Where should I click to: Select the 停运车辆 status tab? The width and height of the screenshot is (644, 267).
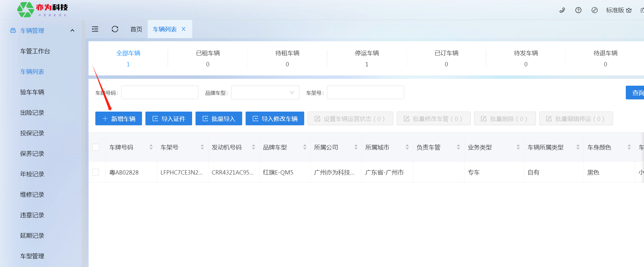click(x=367, y=58)
